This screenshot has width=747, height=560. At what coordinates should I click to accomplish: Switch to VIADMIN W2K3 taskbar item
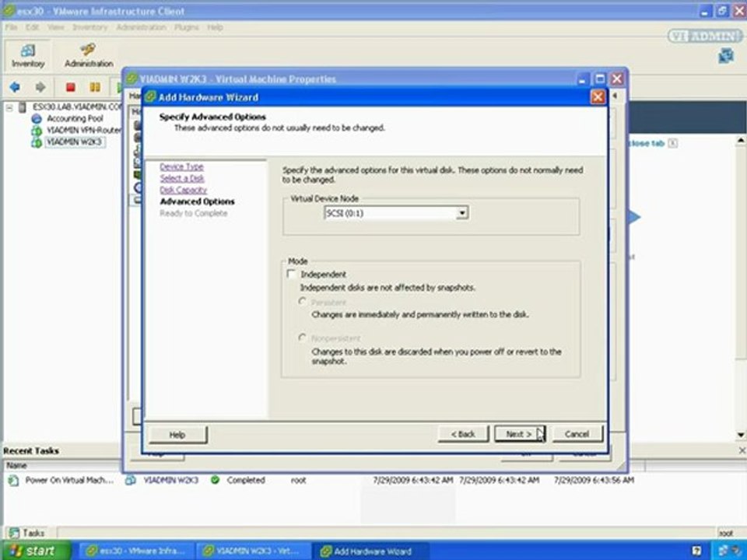coord(254,551)
